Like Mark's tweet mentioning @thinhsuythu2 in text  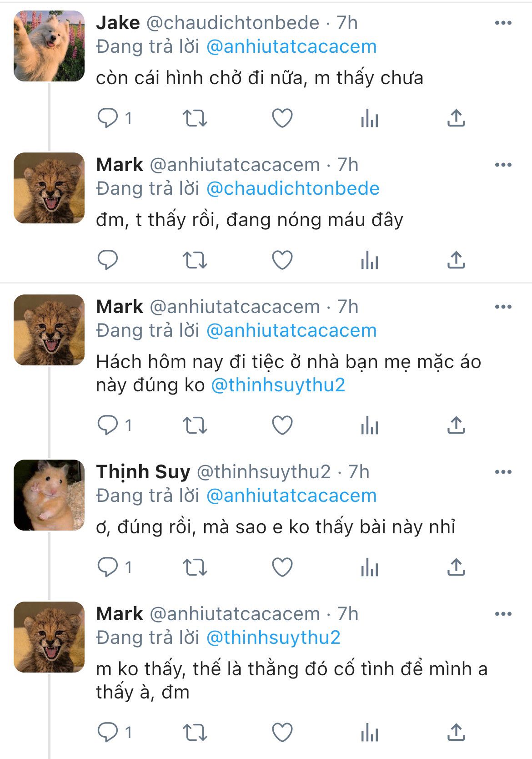point(282,425)
